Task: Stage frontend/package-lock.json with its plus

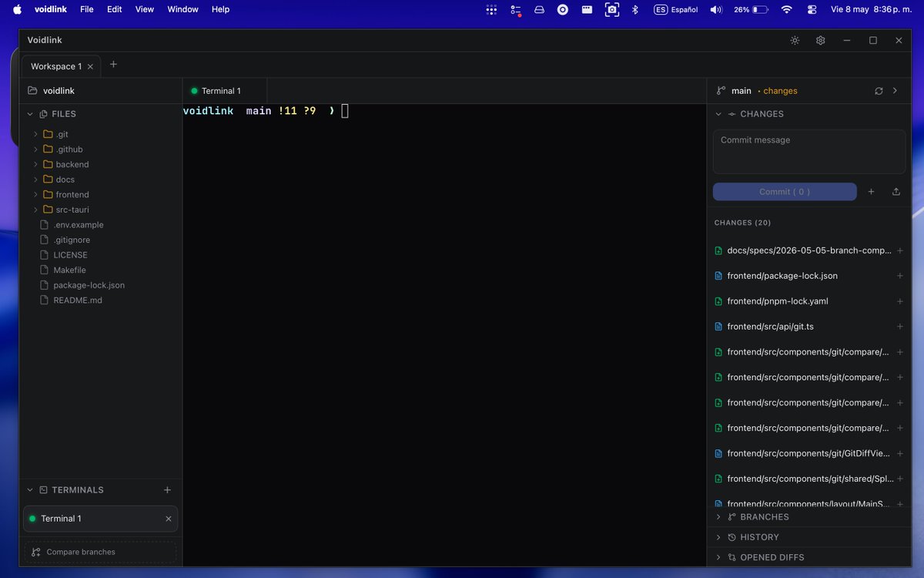Action: [900, 276]
